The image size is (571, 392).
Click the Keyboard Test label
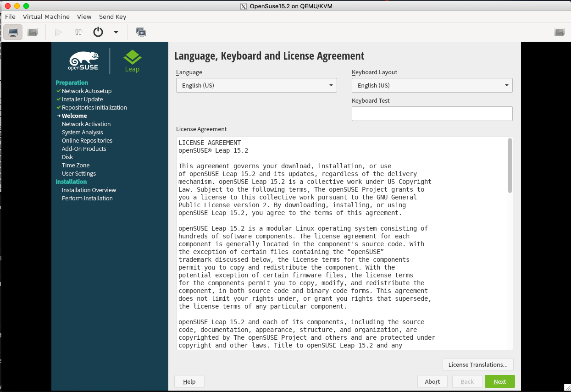371,100
